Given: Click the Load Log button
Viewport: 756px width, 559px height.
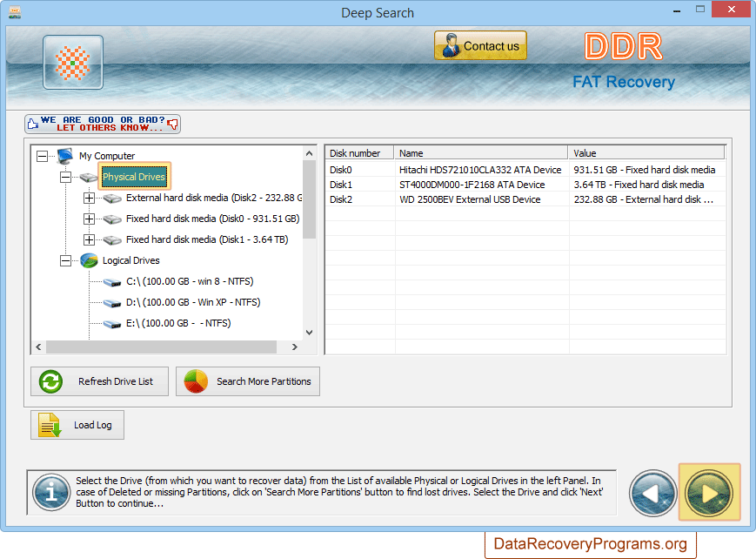Looking at the screenshot, I should pos(77,425).
